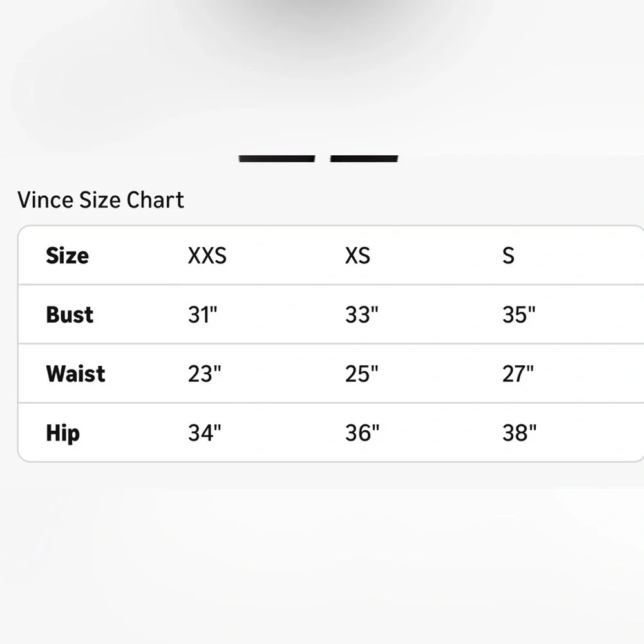
Task: Select the Size row header
Action: 67,256
